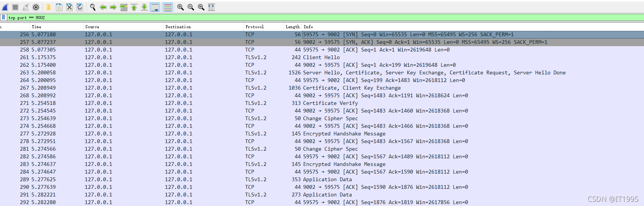Click the tcp.port == 9002 filter field
644x206 pixels.
[324, 18]
